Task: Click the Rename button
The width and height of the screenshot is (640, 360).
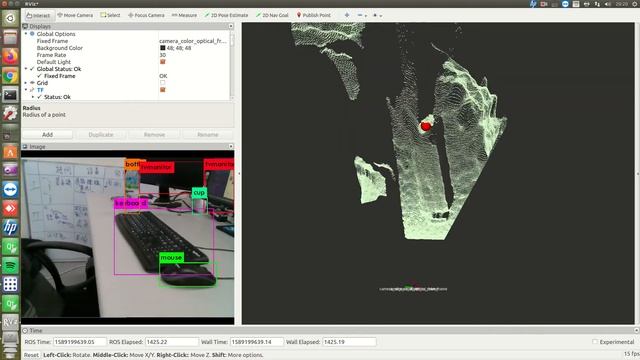Action: 208,134
